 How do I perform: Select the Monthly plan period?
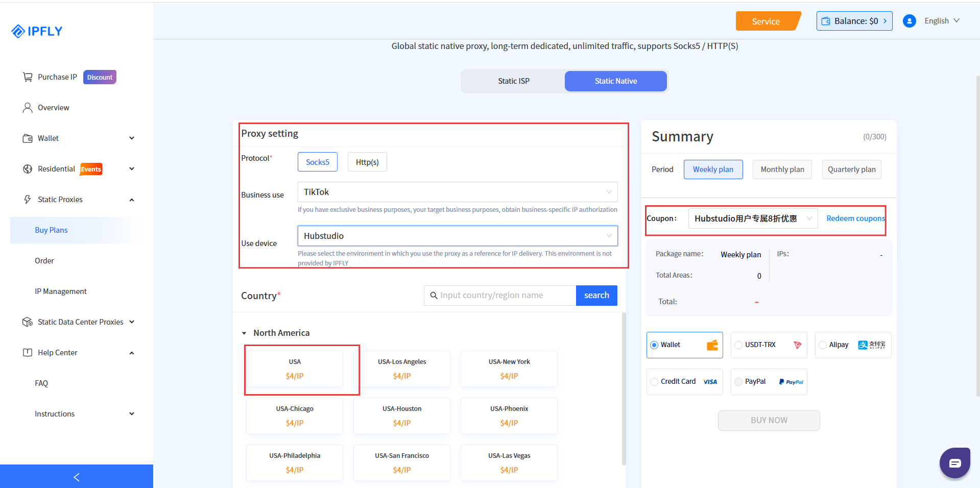click(x=782, y=169)
